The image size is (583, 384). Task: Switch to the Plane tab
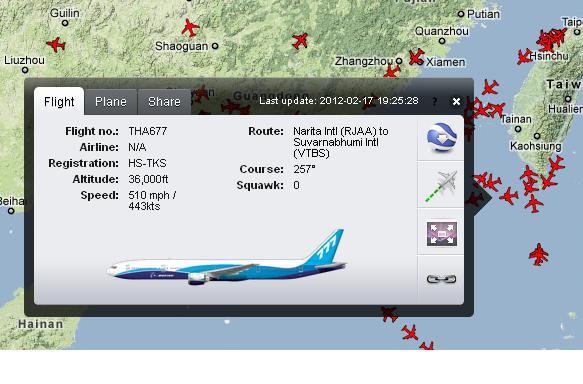pos(111,101)
